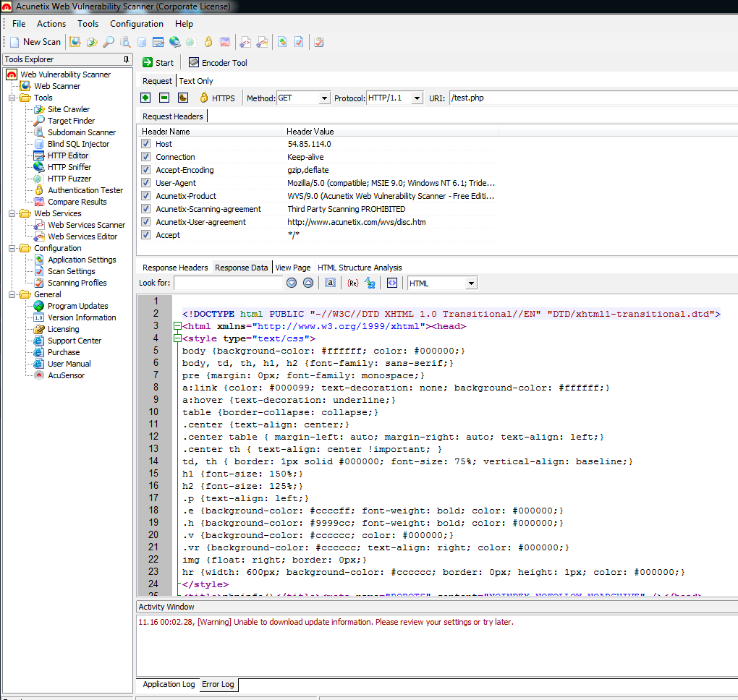
Task: Open the Protocol dropdown showing HTTP/1.1
Action: pyautogui.click(x=394, y=98)
